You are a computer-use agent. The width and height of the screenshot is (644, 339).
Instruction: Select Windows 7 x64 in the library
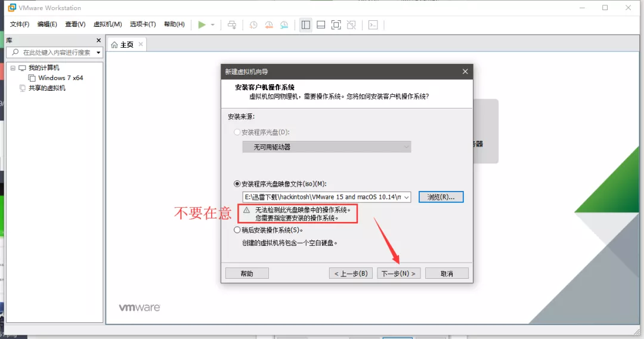click(60, 78)
